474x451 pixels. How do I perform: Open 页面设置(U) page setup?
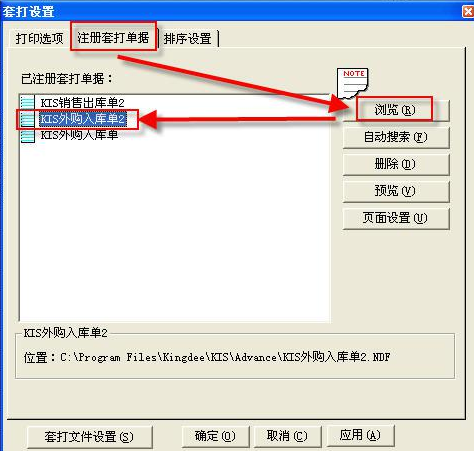pyautogui.click(x=396, y=218)
